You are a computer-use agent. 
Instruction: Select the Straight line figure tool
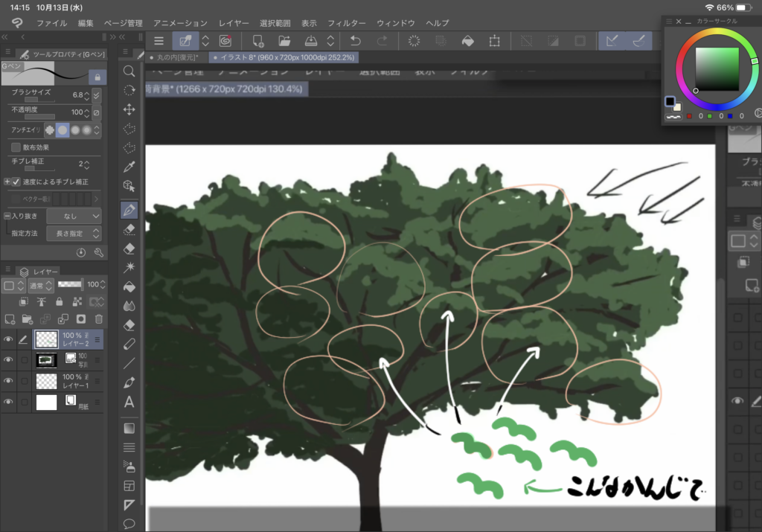tap(129, 363)
